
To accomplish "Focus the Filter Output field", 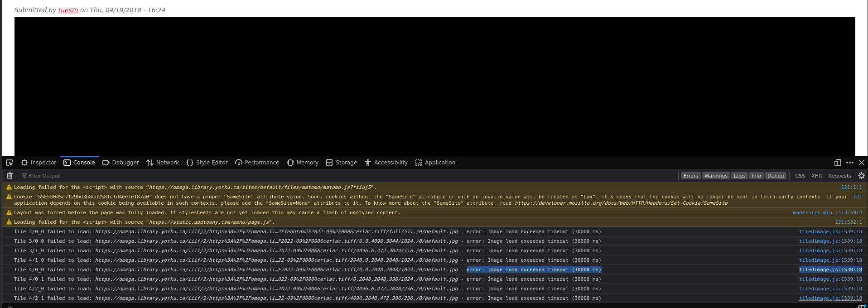I will tap(349, 176).
